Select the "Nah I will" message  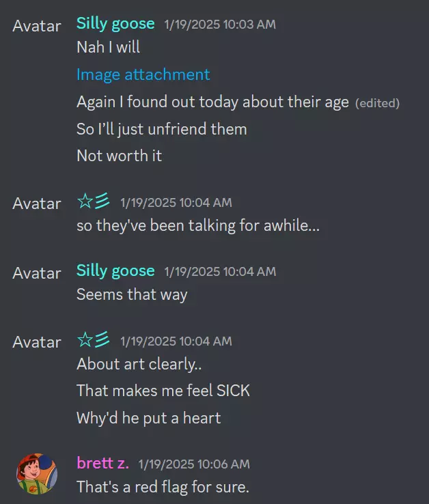point(108,48)
